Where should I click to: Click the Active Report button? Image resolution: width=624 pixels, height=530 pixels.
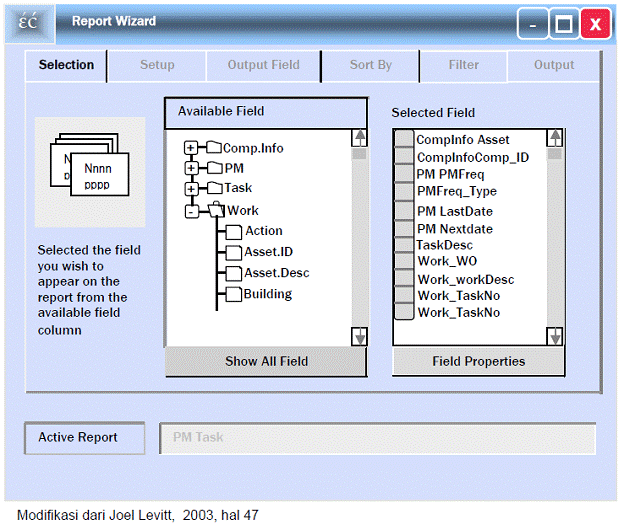click(84, 438)
